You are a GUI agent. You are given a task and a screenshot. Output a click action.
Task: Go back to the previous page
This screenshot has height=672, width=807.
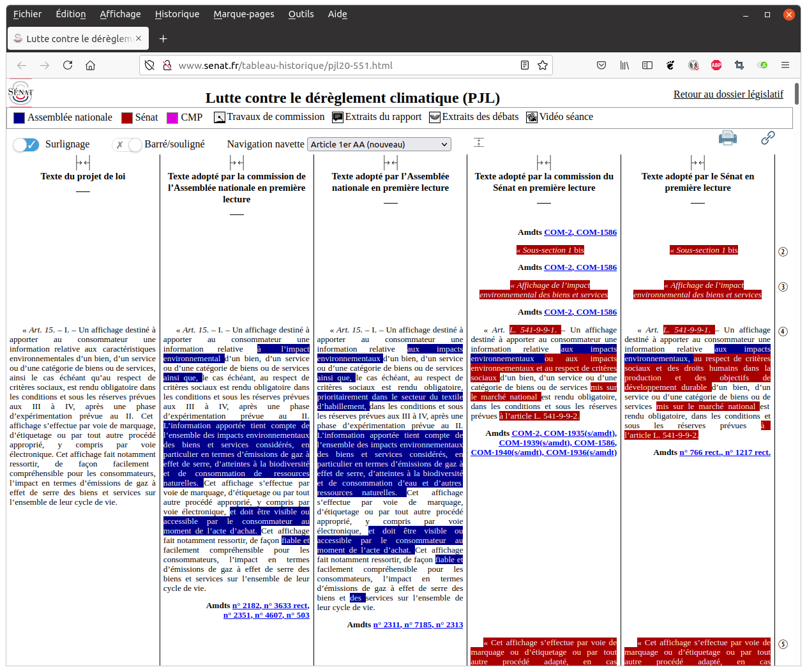coord(22,65)
